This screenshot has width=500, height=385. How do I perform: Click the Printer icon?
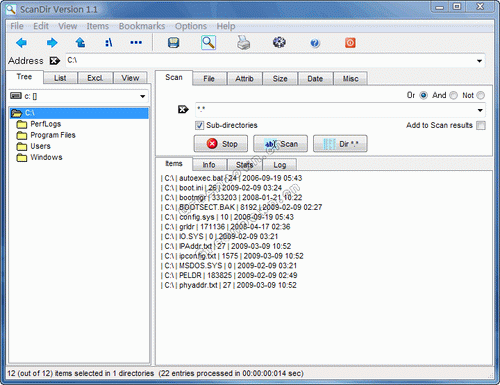[x=244, y=43]
